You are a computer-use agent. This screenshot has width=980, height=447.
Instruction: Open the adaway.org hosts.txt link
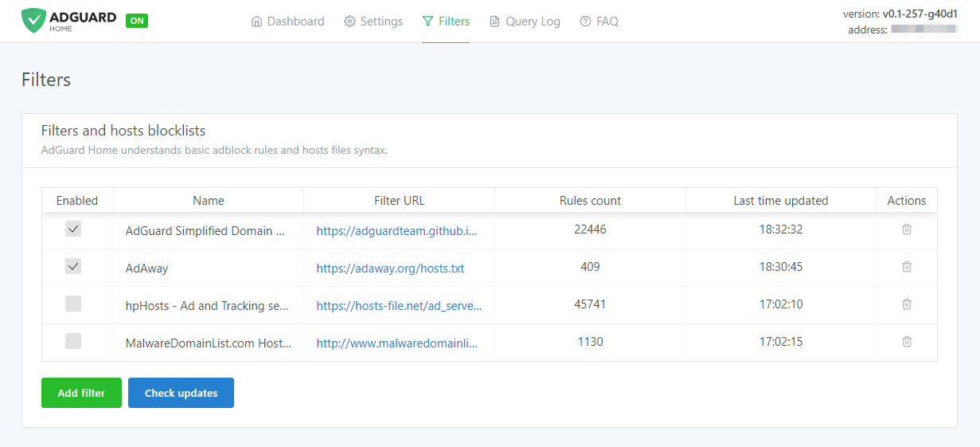coord(390,269)
